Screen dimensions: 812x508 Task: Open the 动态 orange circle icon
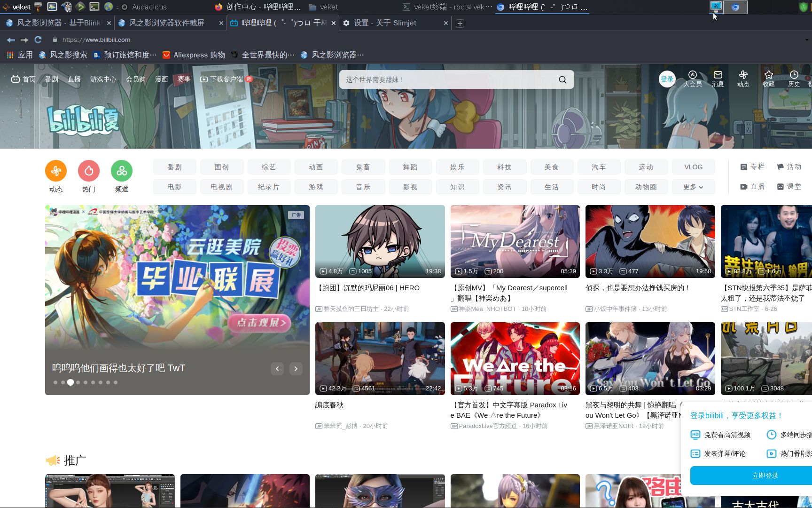tap(56, 171)
